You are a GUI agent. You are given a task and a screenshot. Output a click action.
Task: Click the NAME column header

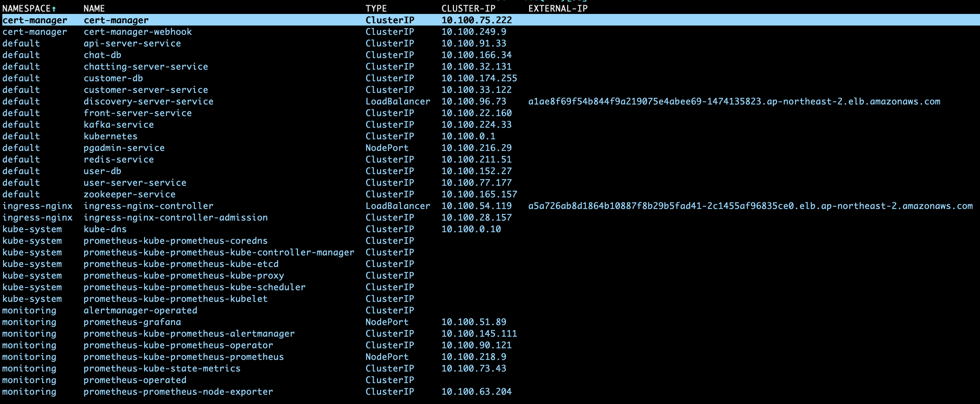[x=94, y=9]
